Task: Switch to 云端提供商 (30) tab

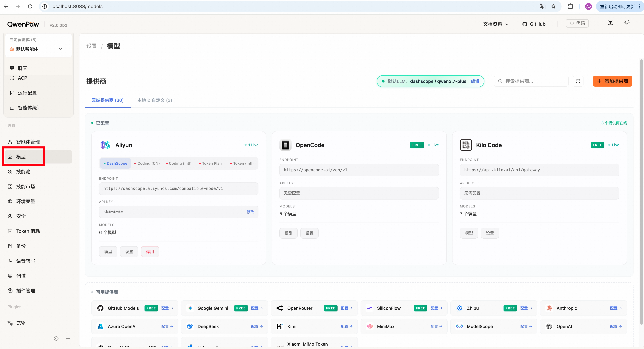Action: [108, 100]
